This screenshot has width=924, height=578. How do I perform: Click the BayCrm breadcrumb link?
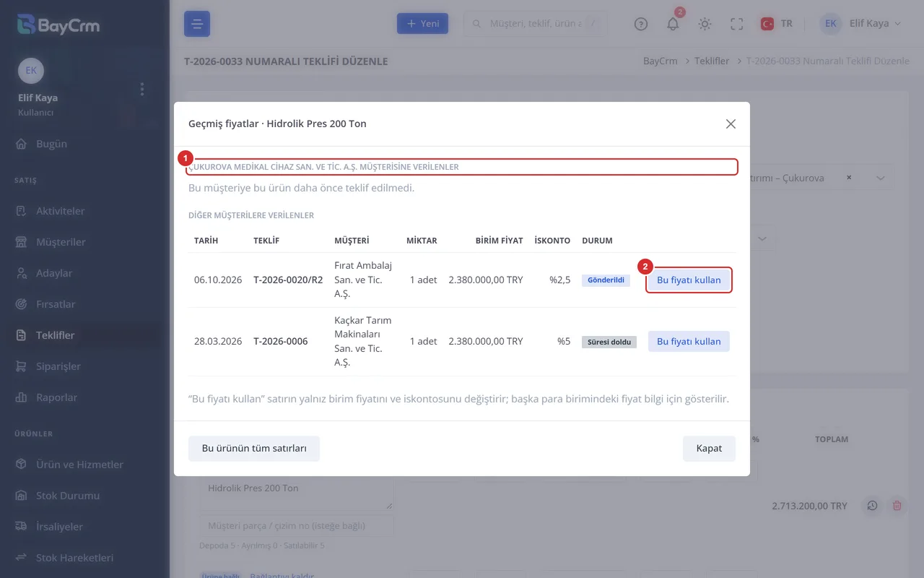coord(661,61)
